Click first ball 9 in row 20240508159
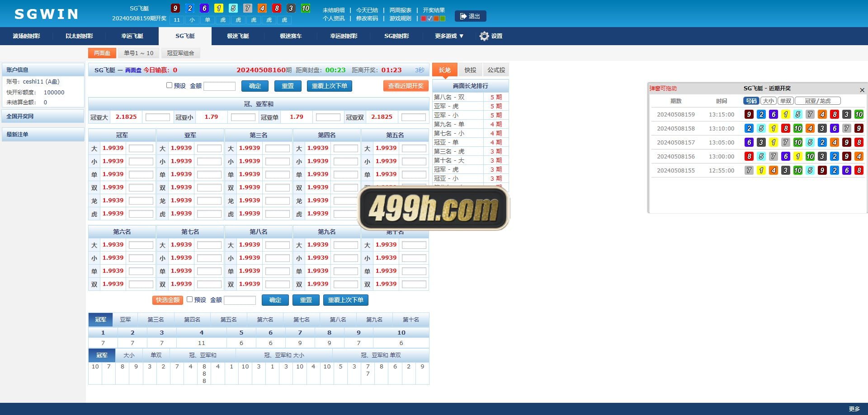This screenshot has height=415, width=868. (749, 115)
